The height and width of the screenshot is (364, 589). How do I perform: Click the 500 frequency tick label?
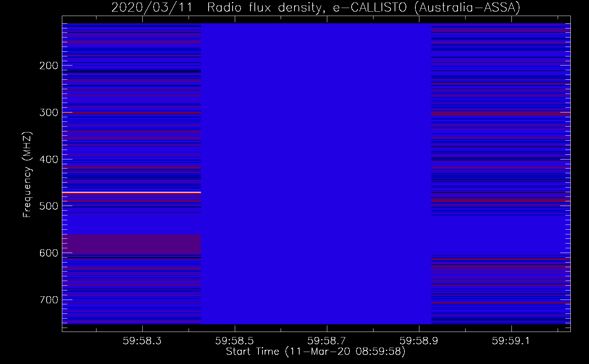pos(49,206)
